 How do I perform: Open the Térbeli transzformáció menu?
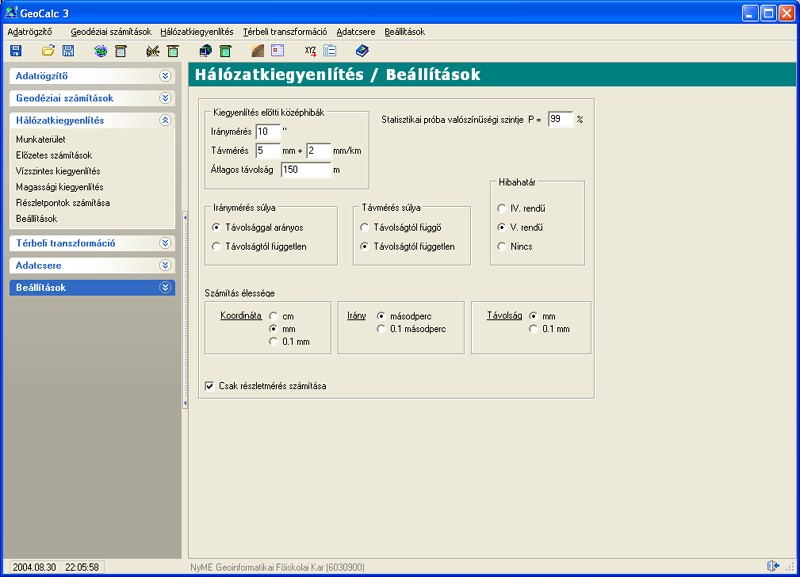click(x=285, y=32)
